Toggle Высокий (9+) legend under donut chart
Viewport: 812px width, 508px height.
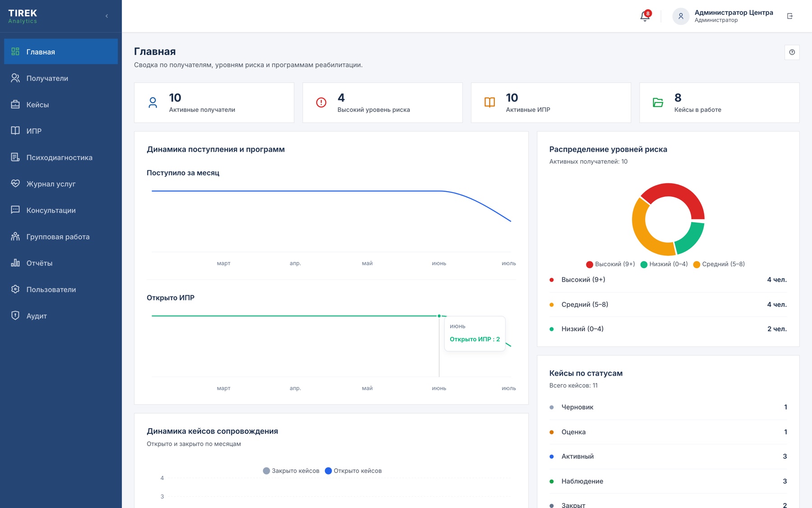(x=610, y=264)
